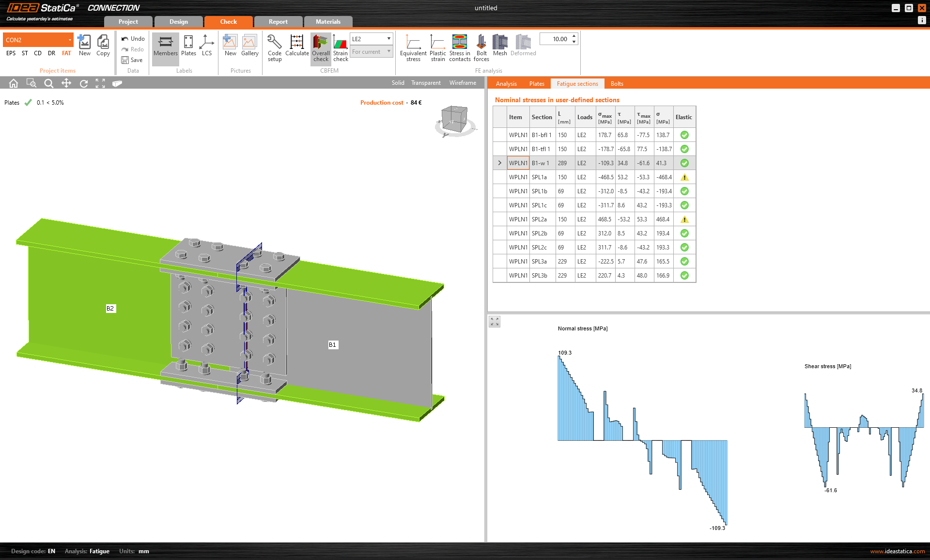Open the www.ideastatica.com link
Viewport: 930px width, 560px height.
pyautogui.click(x=897, y=551)
